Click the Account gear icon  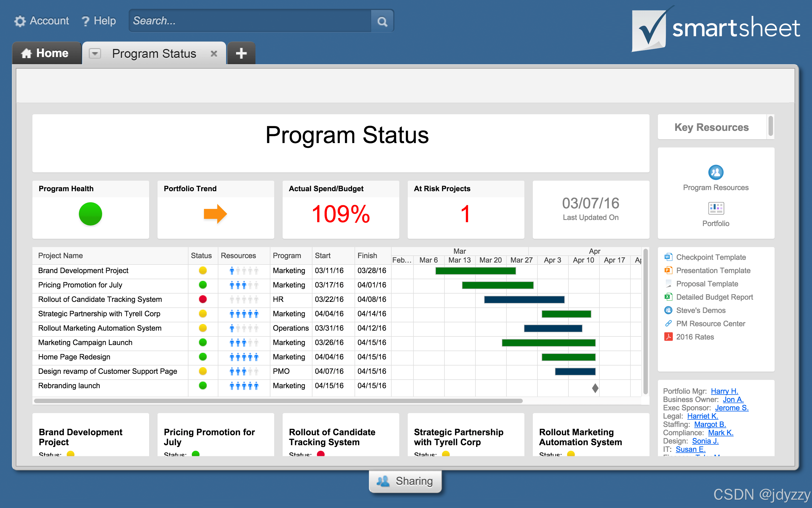click(20, 21)
